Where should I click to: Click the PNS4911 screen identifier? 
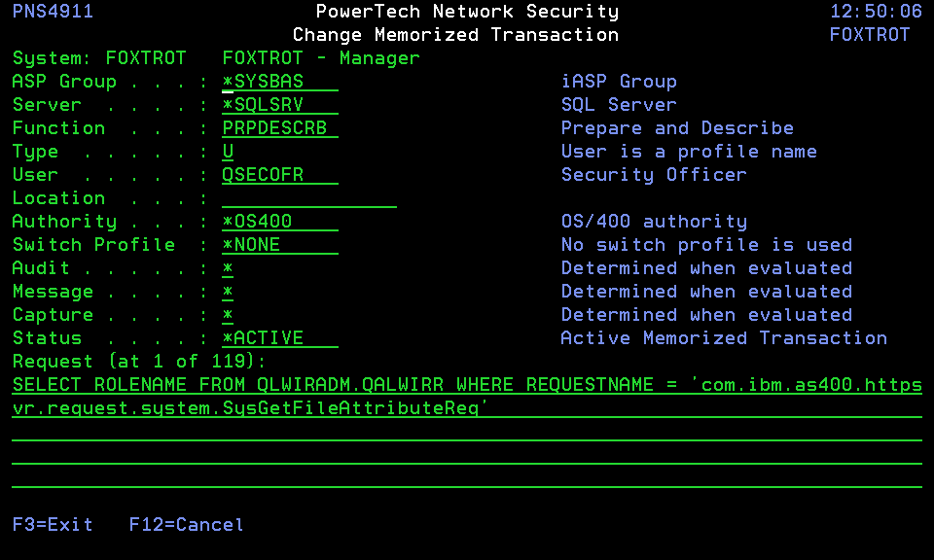pyautogui.click(x=53, y=12)
